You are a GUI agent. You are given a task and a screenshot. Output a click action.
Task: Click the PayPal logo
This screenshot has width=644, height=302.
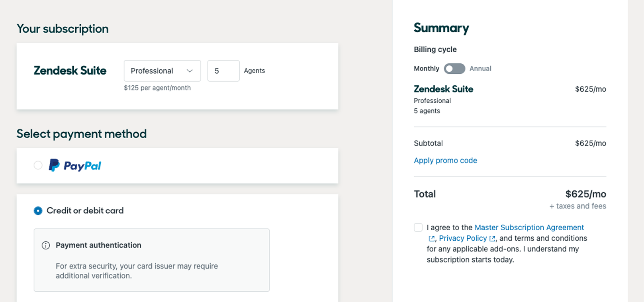click(75, 165)
